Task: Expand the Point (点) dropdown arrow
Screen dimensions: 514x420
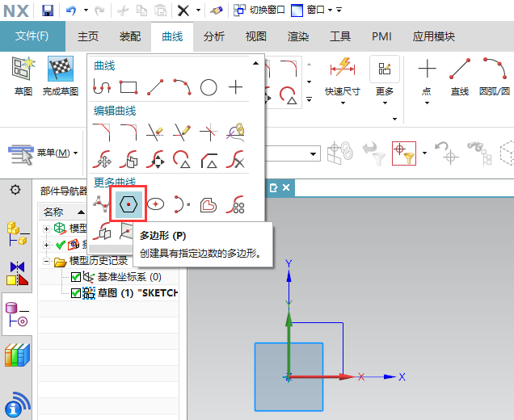Action: tap(427, 103)
